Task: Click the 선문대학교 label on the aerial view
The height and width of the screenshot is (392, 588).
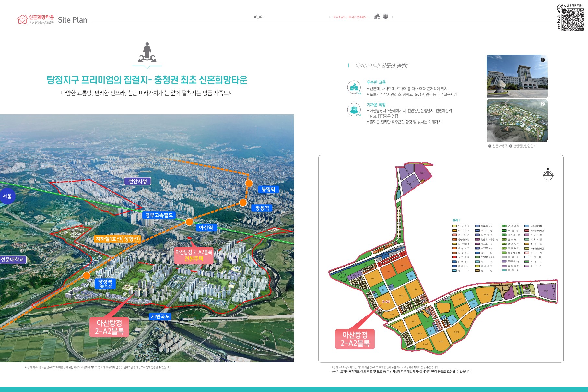Action: pyautogui.click(x=12, y=260)
